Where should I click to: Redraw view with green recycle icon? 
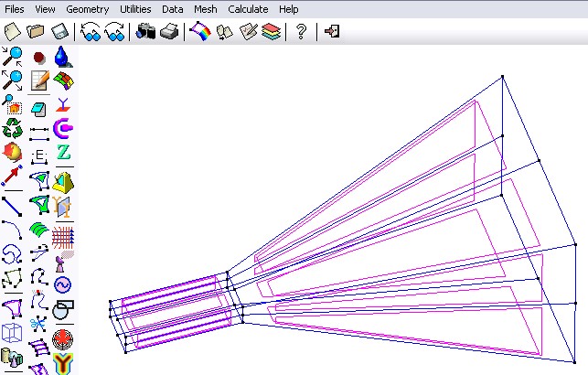tap(13, 128)
